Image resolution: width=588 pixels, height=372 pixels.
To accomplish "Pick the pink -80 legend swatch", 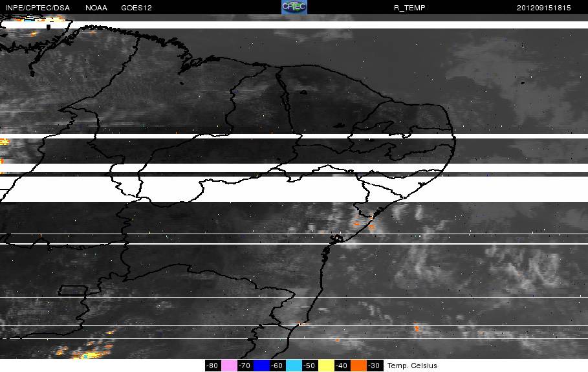I will [229, 366].
